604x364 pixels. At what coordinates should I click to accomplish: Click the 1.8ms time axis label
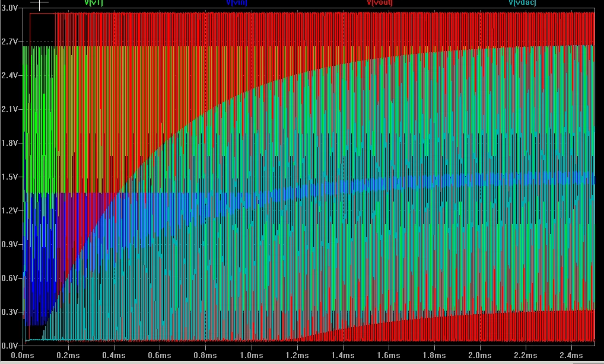[x=434, y=355]
